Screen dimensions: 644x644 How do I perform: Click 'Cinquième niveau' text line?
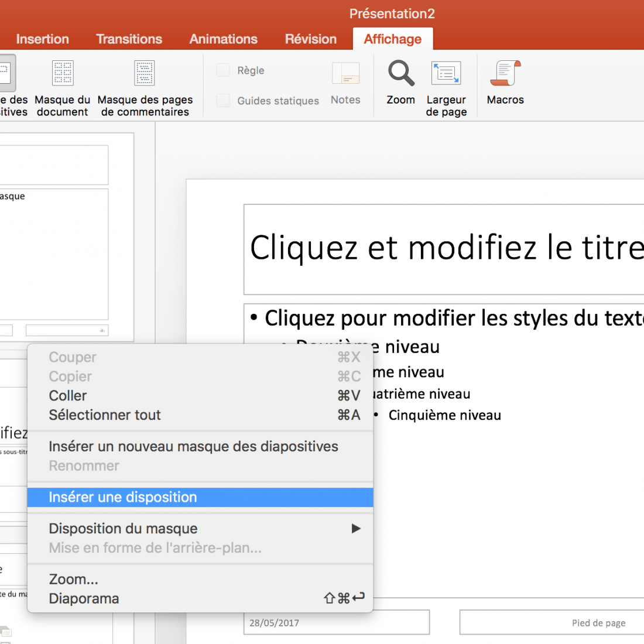[444, 415]
